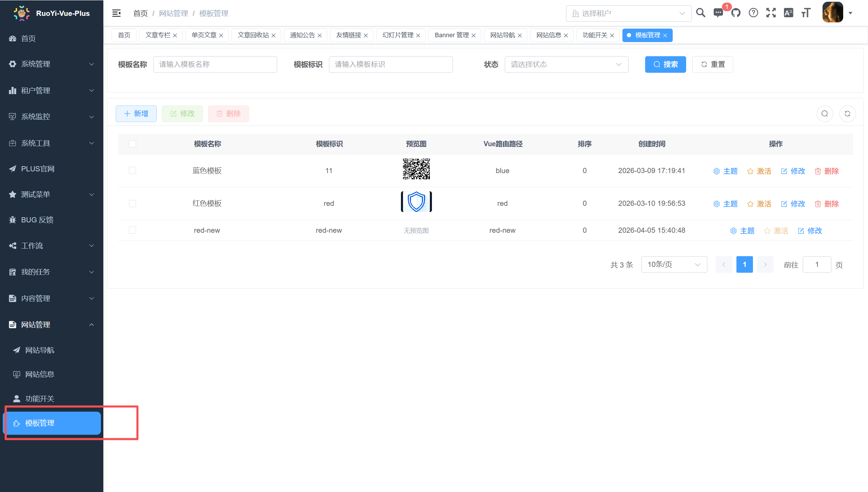Open the 选择租户 dropdown
The width and height of the screenshot is (868, 492).
pos(629,13)
